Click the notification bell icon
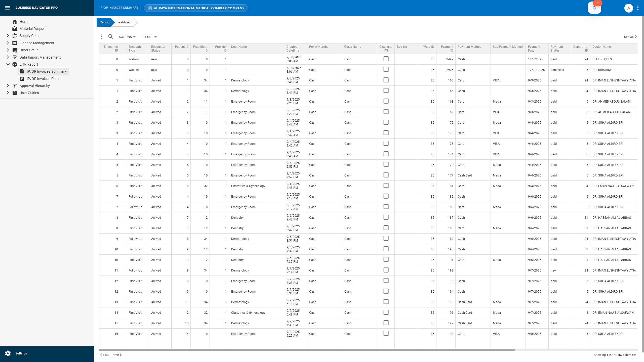The image size is (644, 362). (x=594, y=8)
